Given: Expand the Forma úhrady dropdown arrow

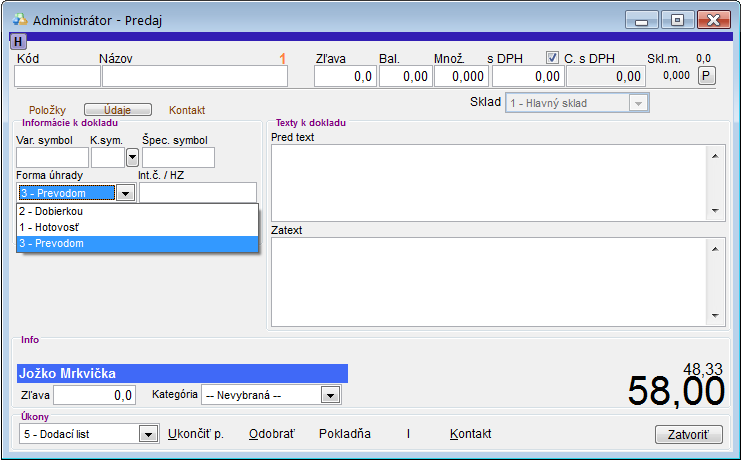Looking at the screenshot, I should coord(126,193).
